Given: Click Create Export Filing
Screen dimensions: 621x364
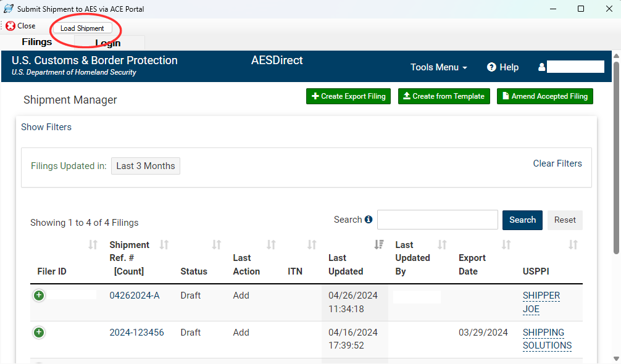Looking at the screenshot, I should click(348, 96).
